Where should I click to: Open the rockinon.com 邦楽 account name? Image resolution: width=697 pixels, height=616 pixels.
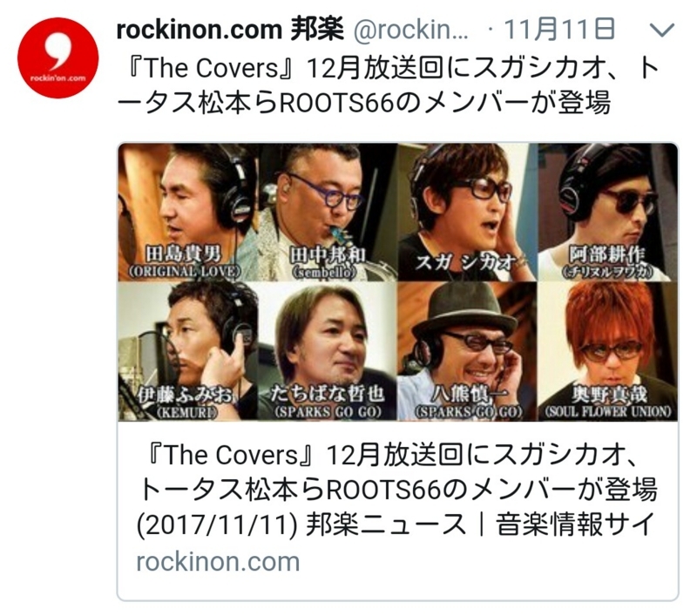tap(230, 30)
